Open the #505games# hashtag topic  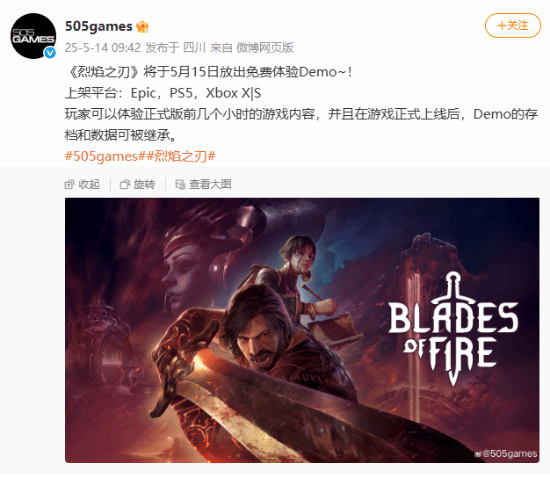[x=103, y=156]
